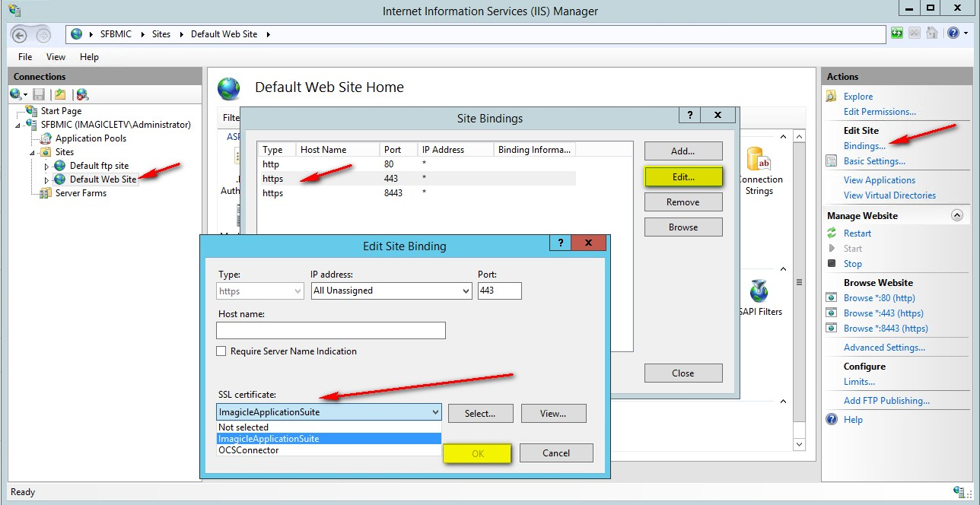The height and width of the screenshot is (505, 980).
Task: Click the Select... certificate button
Action: point(480,414)
